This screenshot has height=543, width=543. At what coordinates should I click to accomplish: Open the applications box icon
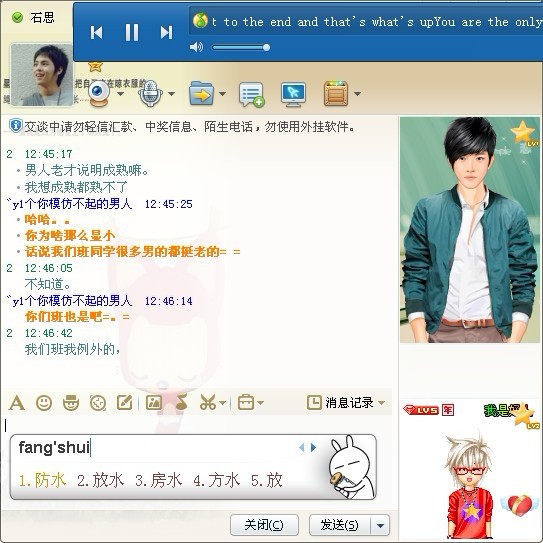tap(336, 93)
